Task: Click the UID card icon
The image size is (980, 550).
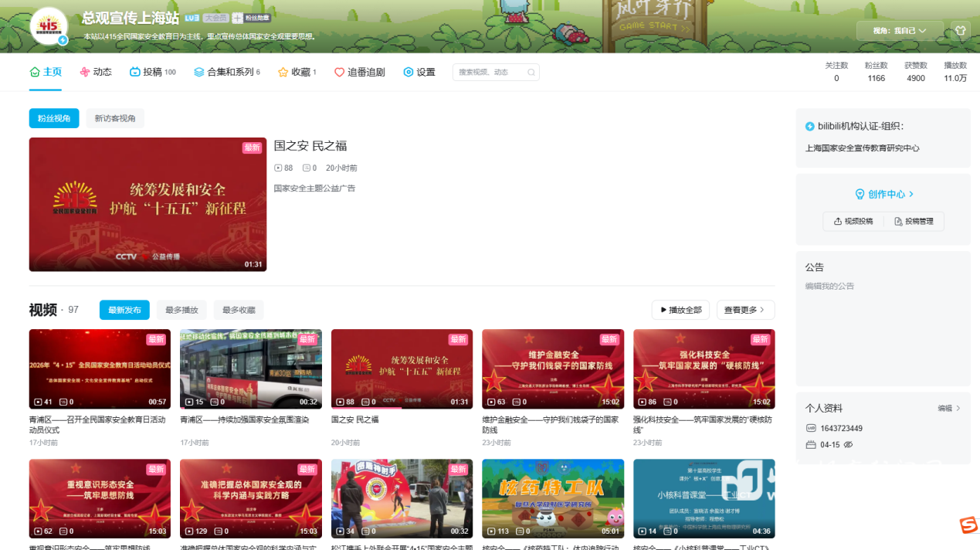Action: pyautogui.click(x=811, y=428)
